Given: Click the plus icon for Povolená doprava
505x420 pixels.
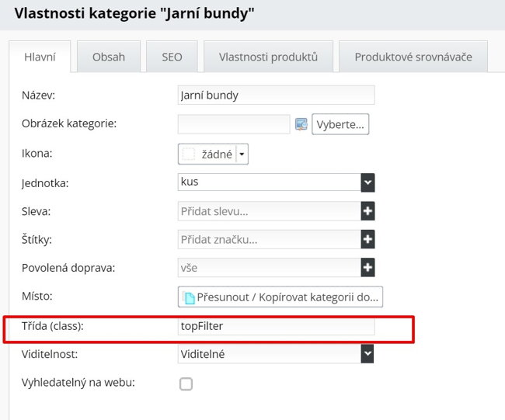Looking at the screenshot, I should (367, 267).
